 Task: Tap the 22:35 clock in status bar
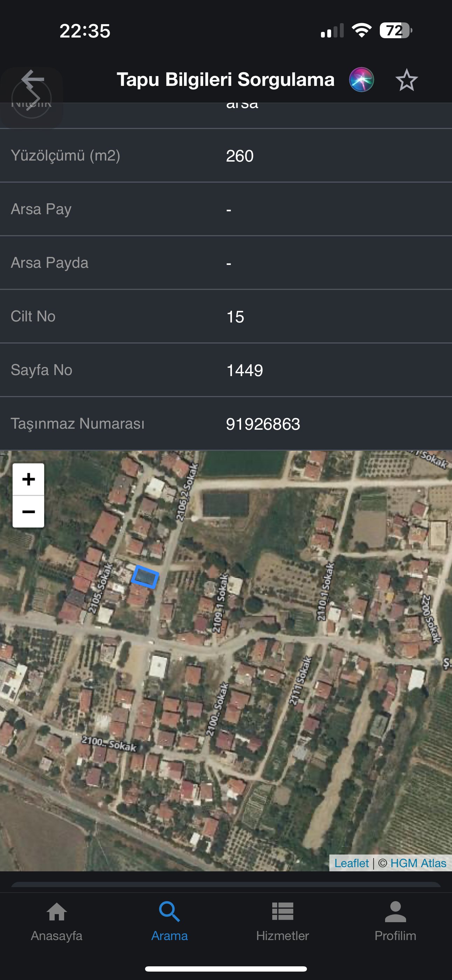[x=85, y=31]
